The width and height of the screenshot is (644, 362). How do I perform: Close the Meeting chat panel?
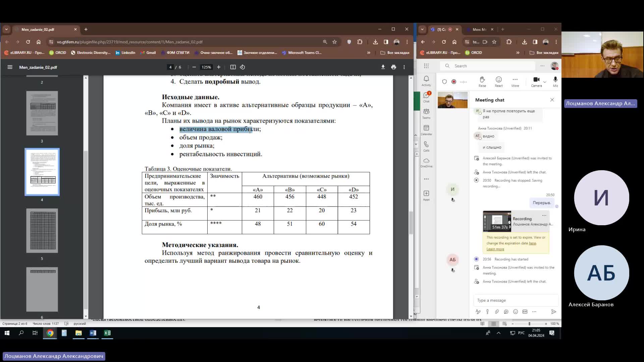click(x=552, y=100)
